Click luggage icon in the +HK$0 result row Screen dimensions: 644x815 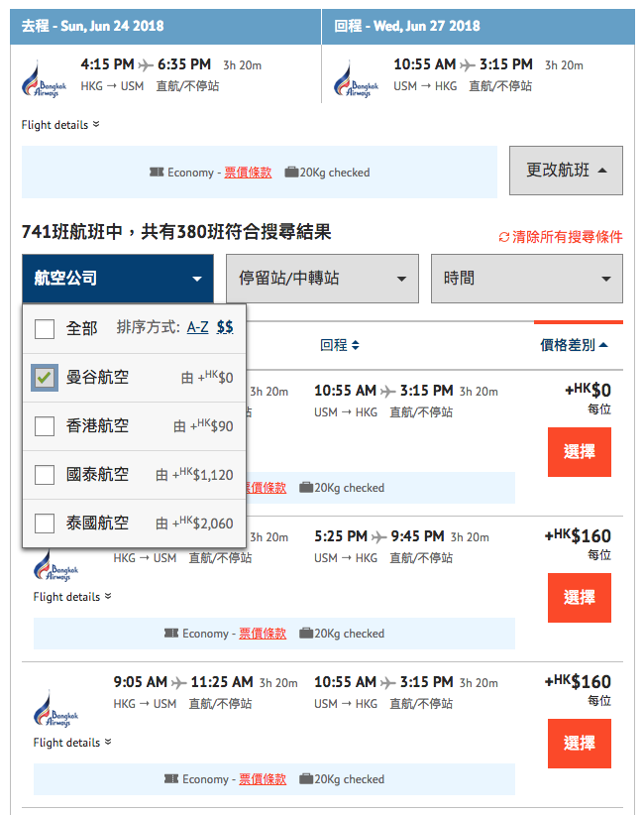pos(306,488)
